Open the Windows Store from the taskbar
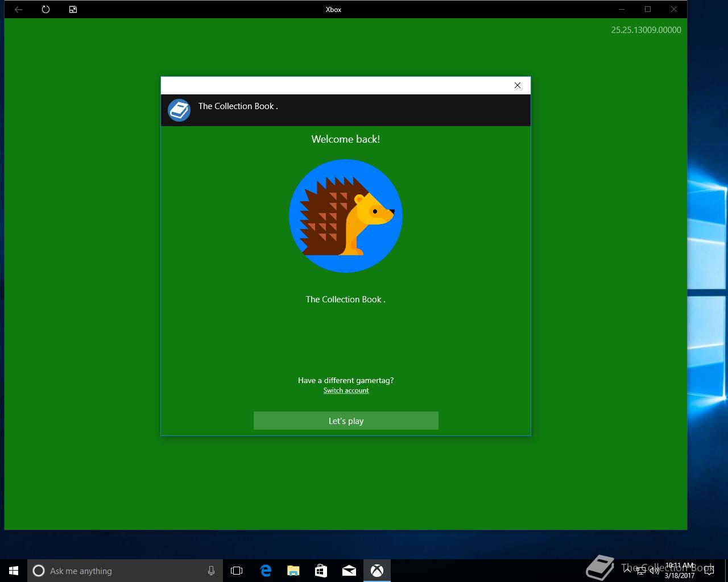This screenshot has height=582, width=728. pyautogui.click(x=321, y=571)
